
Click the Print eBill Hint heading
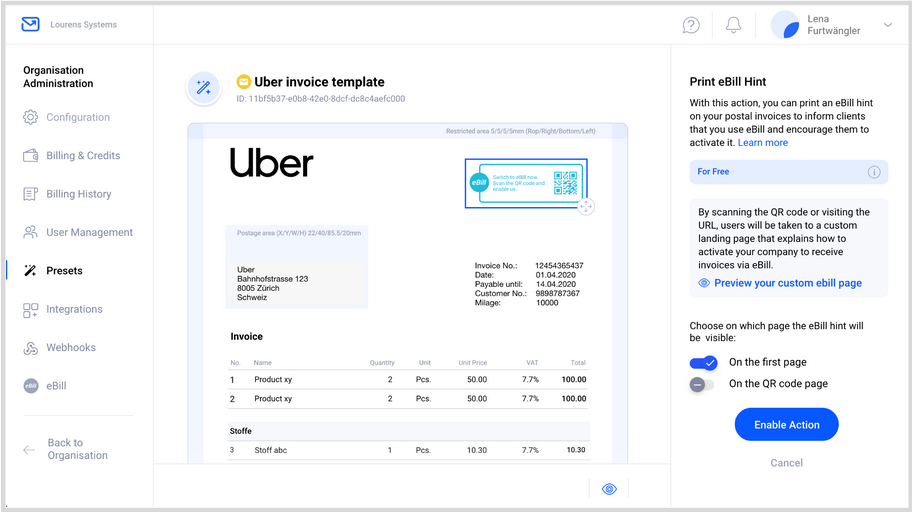tap(728, 81)
